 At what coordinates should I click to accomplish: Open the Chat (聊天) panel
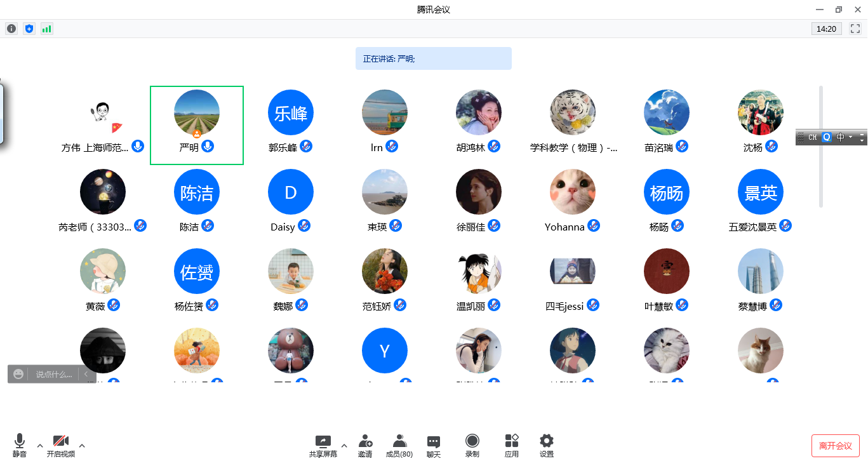(x=434, y=444)
